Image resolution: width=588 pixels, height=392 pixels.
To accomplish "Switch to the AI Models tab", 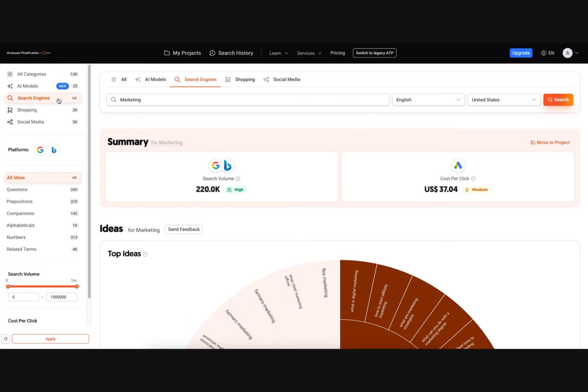I will click(x=151, y=79).
